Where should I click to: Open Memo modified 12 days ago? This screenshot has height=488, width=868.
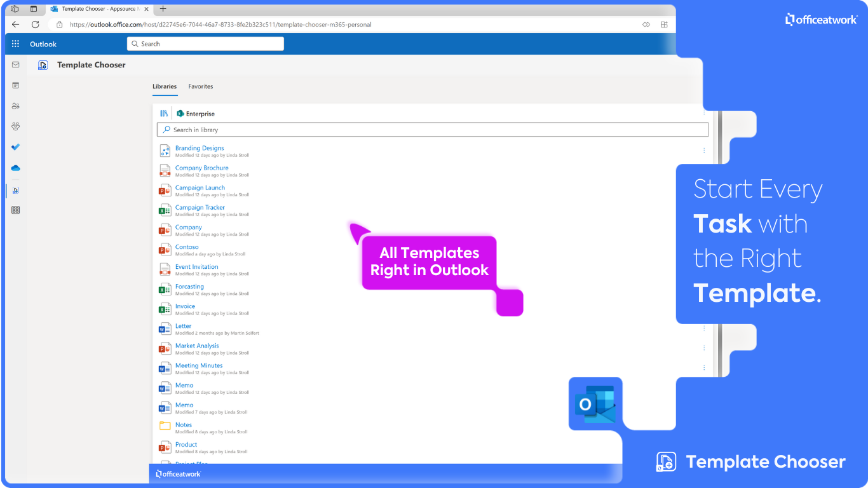tap(184, 385)
